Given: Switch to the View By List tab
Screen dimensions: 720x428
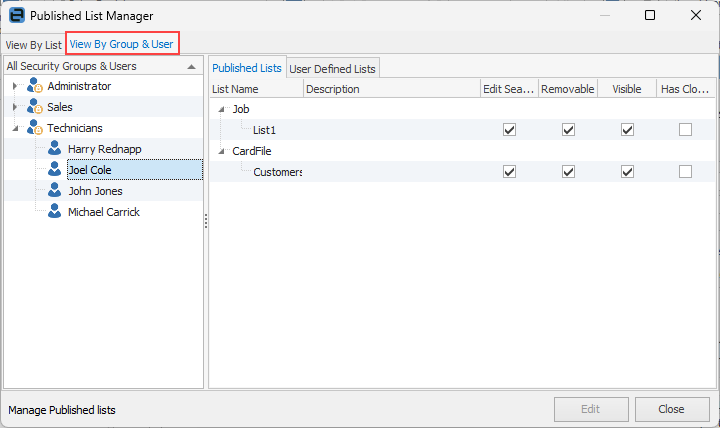Looking at the screenshot, I should pyautogui.click(x=34, y=45).
